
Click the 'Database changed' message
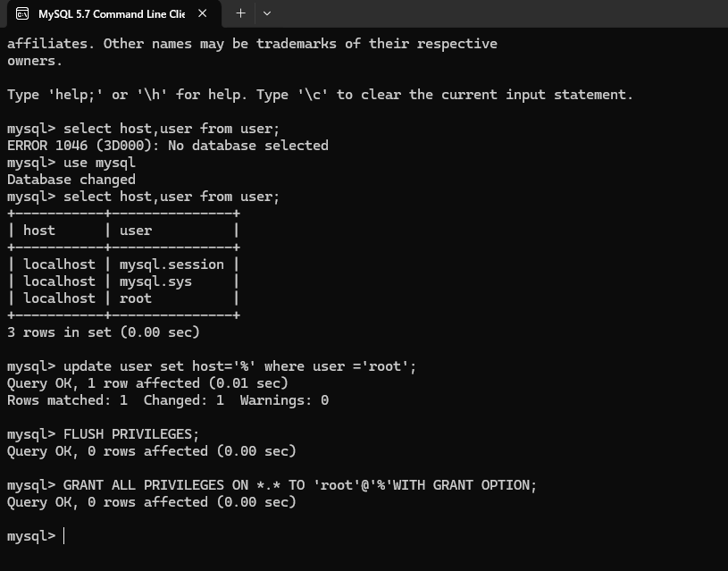pyautogui.click(x=71, y=180)
